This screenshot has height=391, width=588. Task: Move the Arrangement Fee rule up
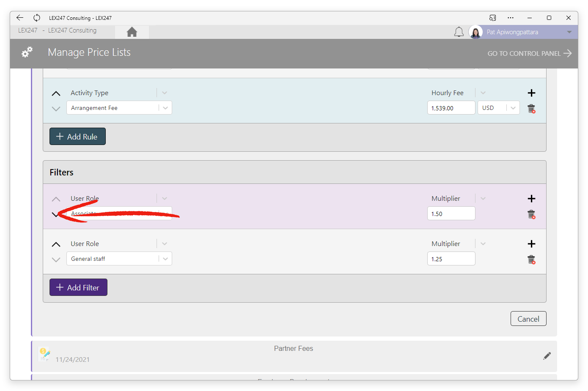tap(56, 93)
